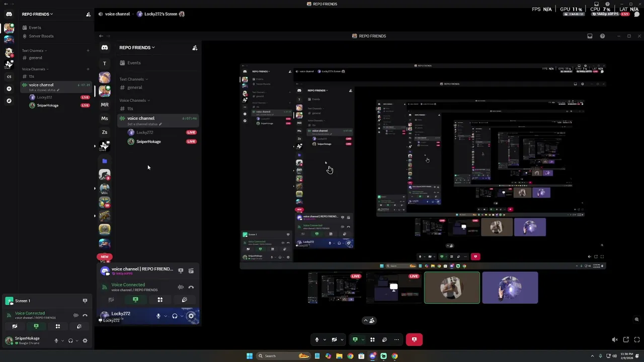Open camera options arrow in call bar
Viewport: 644px width, 362px height.
(x=342, y=339)
